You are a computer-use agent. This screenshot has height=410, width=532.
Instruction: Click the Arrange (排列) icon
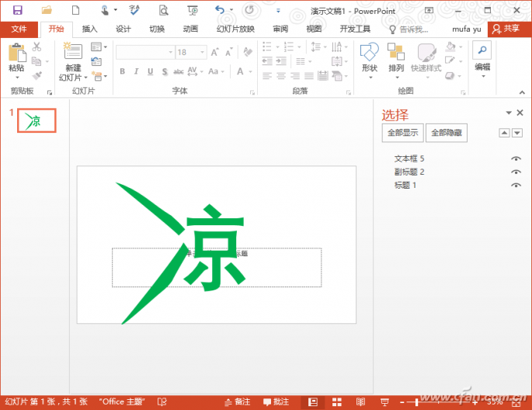[x=396, y=51]
